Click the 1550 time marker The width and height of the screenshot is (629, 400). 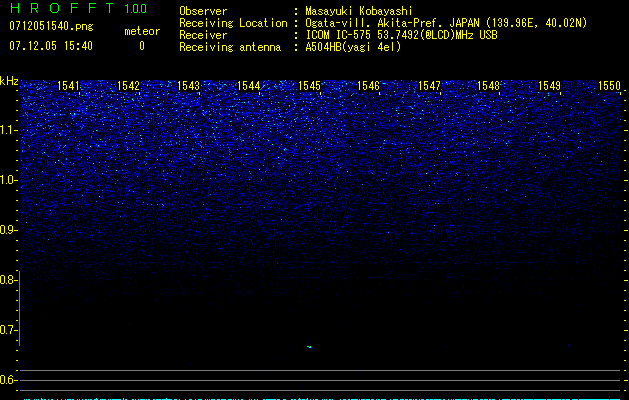click(x=609, y=86)
